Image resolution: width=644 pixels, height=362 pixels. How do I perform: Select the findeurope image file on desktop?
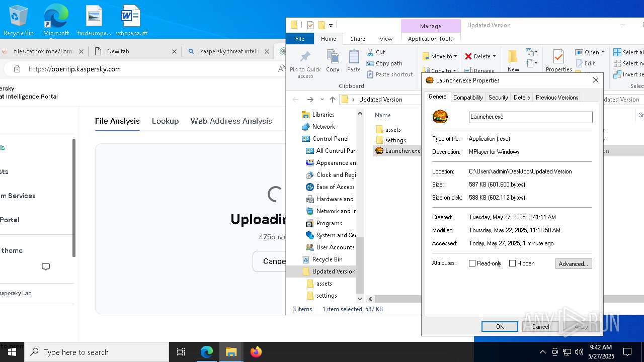click(x=94, y=21)
